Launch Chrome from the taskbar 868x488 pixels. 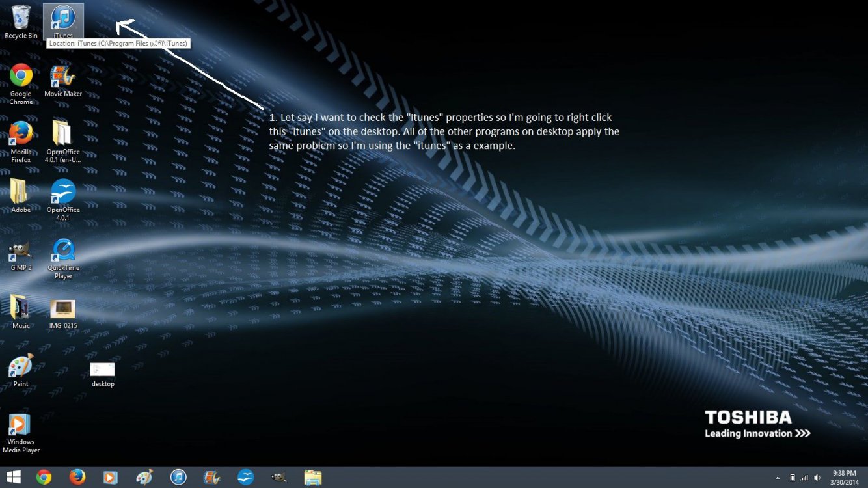(44, 478)
